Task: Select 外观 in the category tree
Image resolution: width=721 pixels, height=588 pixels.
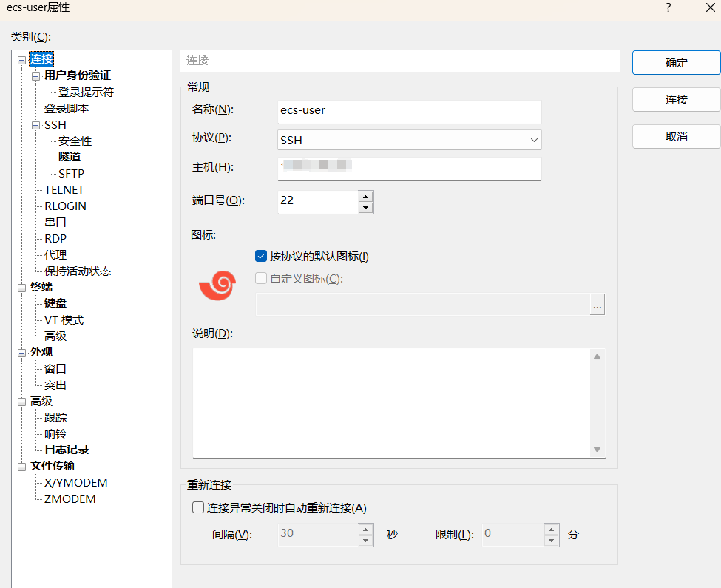Action: click(41, 352)
